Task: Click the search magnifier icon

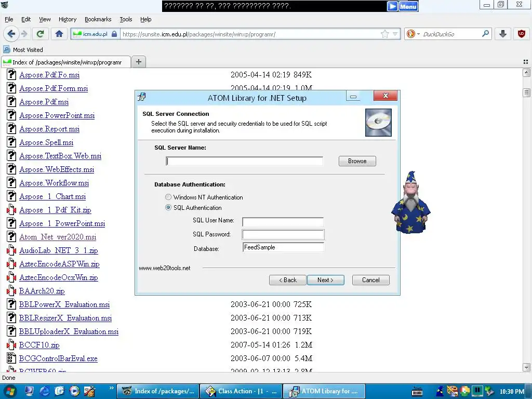Action: (x=486, y=34)
